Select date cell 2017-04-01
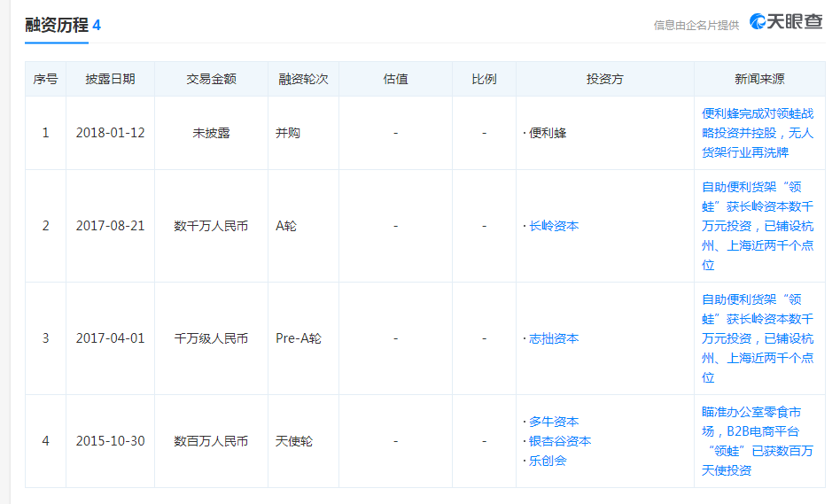This screenshot has width=840, height=504. point(111,338)
